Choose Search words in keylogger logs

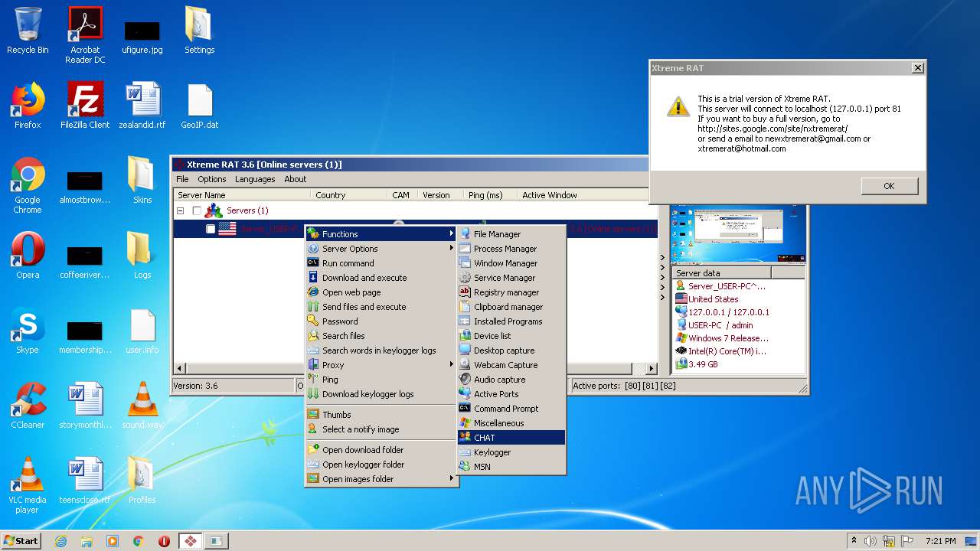(381, 350)
